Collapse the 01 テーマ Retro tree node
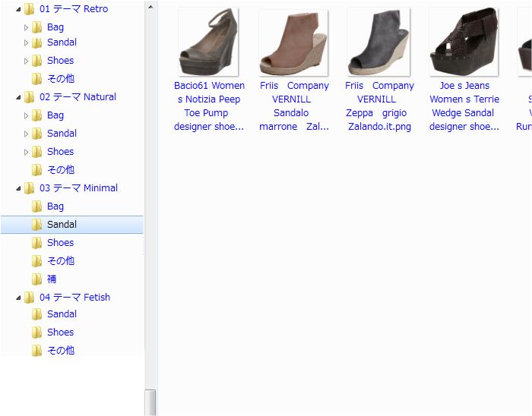The height and width of the screenshot is (416, 532). tap(18, 9)
